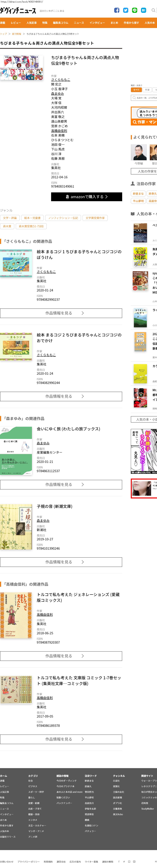Open footer Twitter icon
157x868 pixels.
[x=124, y=861]
